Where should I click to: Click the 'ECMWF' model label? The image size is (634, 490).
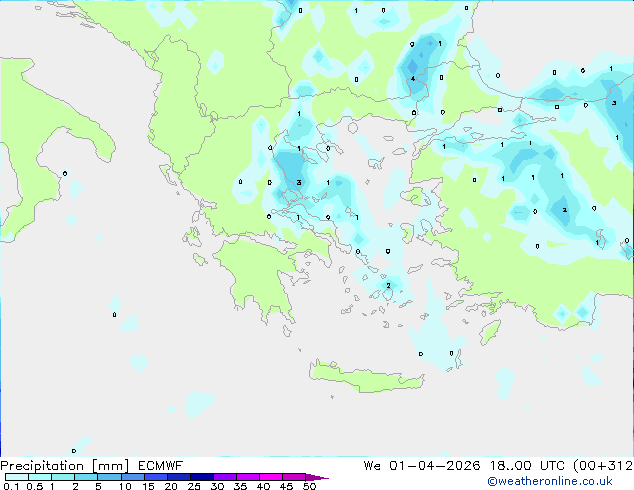point(161,466)
